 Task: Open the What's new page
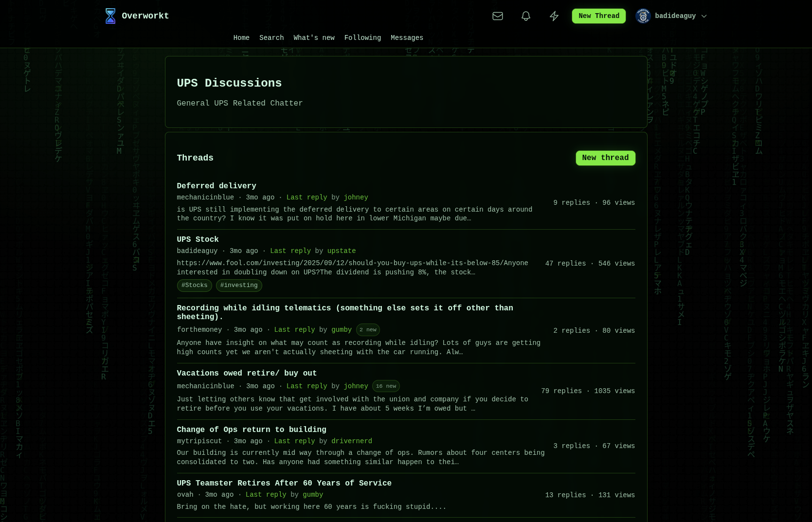coord(314,37)
